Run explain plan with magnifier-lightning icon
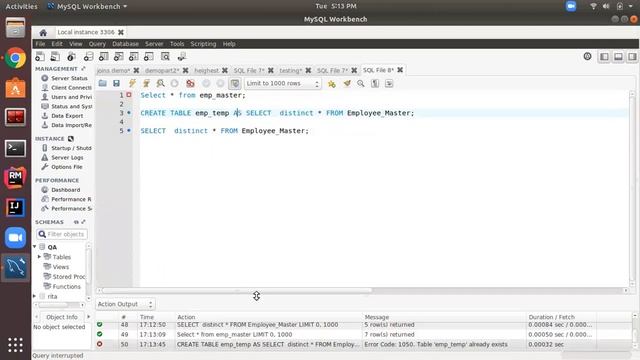Image resolution: width=640 pixels, height=360 pixels. click(x=160, y=83)
